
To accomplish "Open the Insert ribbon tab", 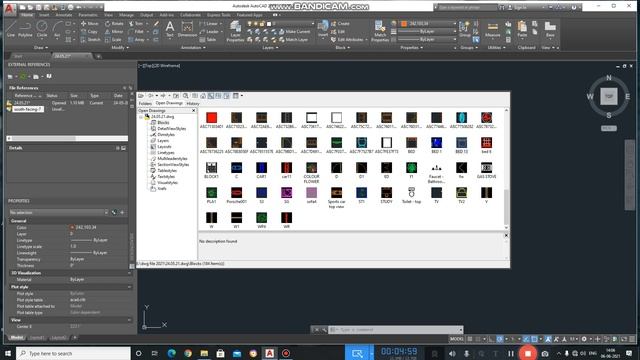I will (44, 15).
